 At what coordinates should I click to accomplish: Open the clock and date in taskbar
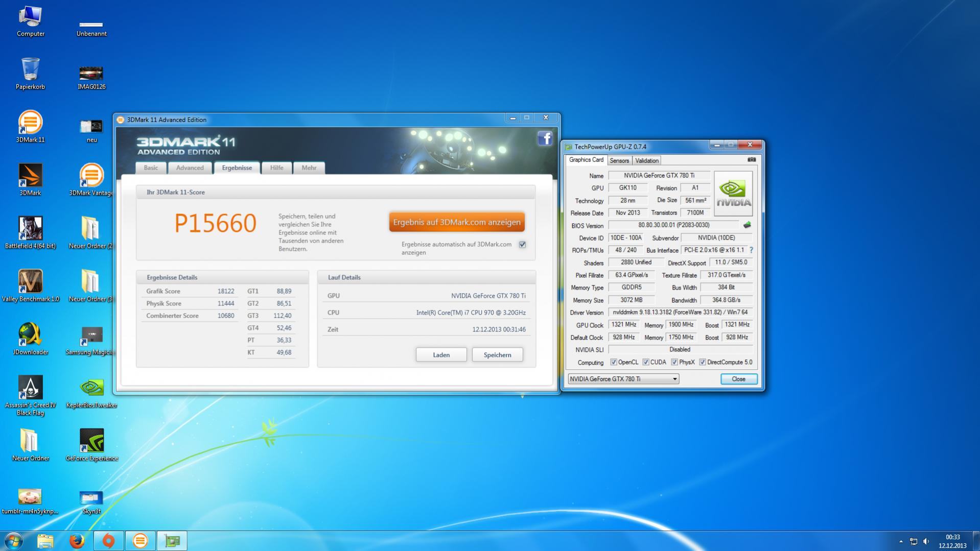point(952,541)
